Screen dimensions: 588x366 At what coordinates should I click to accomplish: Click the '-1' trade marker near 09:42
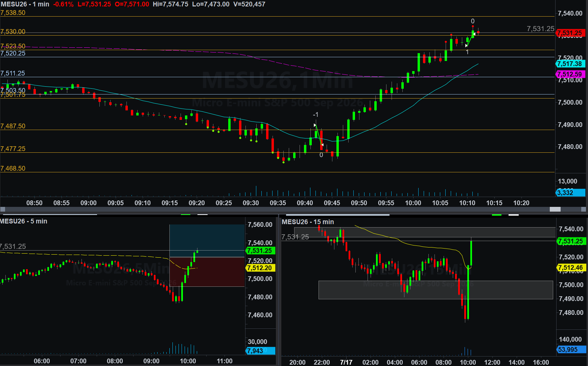pyautogui.click(x=315, y=115)
